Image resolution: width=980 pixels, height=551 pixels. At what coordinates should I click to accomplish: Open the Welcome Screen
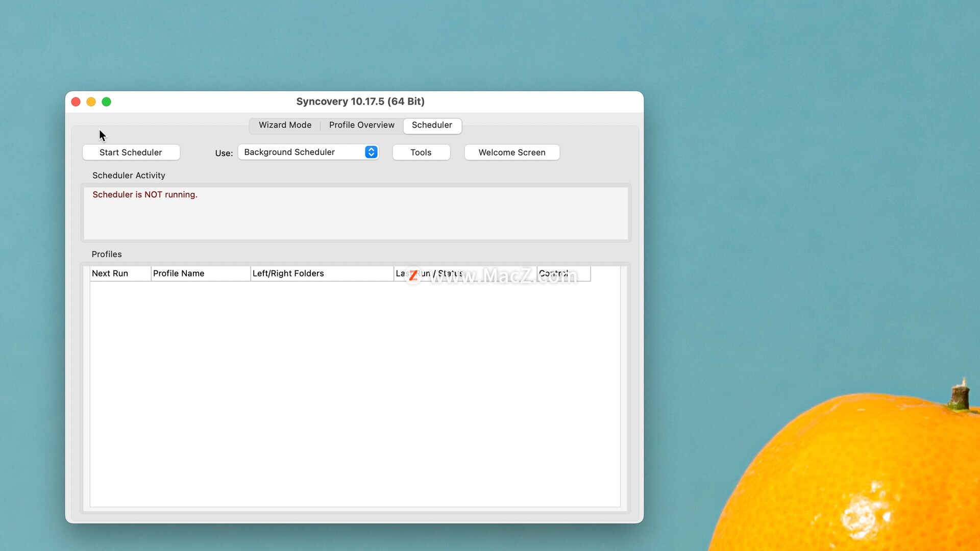point(512,153)
